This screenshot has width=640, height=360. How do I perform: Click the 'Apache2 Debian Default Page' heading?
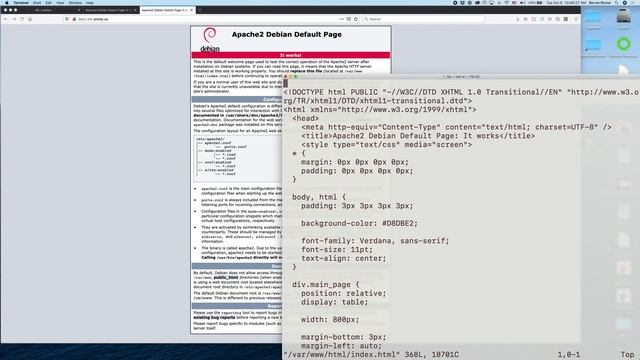point(287,34)
